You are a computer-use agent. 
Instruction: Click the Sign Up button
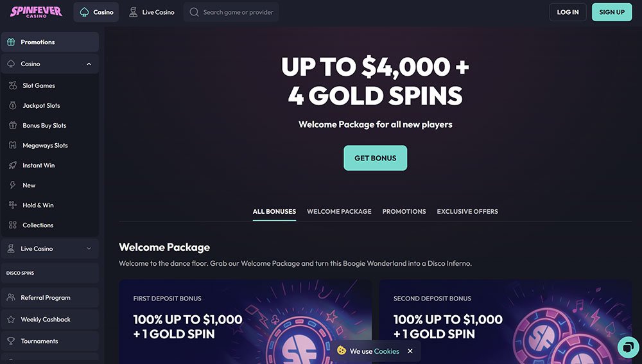click(612, 12)
